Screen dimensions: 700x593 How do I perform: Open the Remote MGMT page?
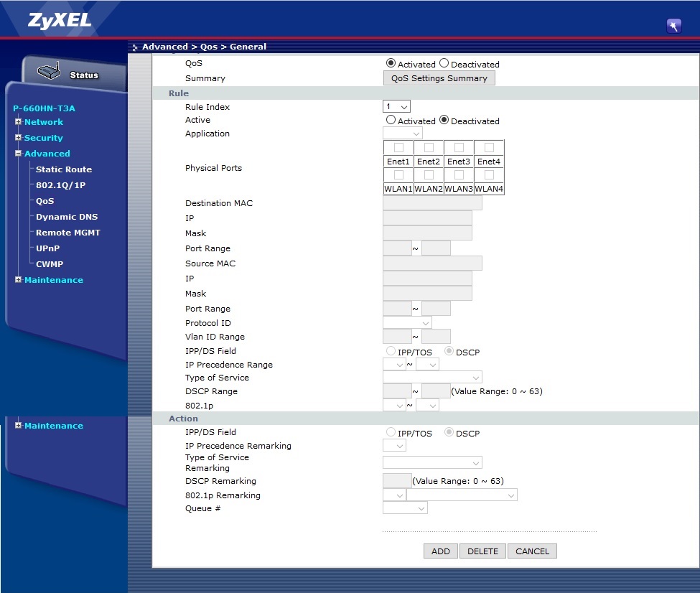[x=67, y=233]
